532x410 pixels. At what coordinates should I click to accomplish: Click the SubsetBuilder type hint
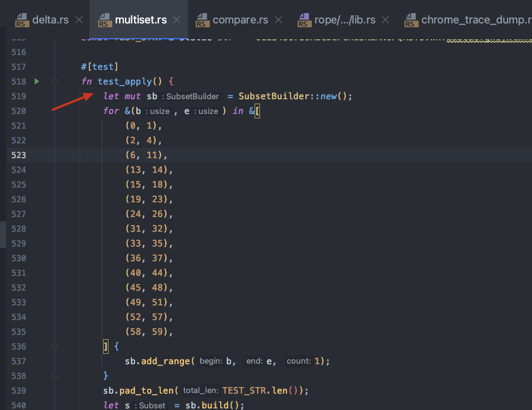point(190,97)
